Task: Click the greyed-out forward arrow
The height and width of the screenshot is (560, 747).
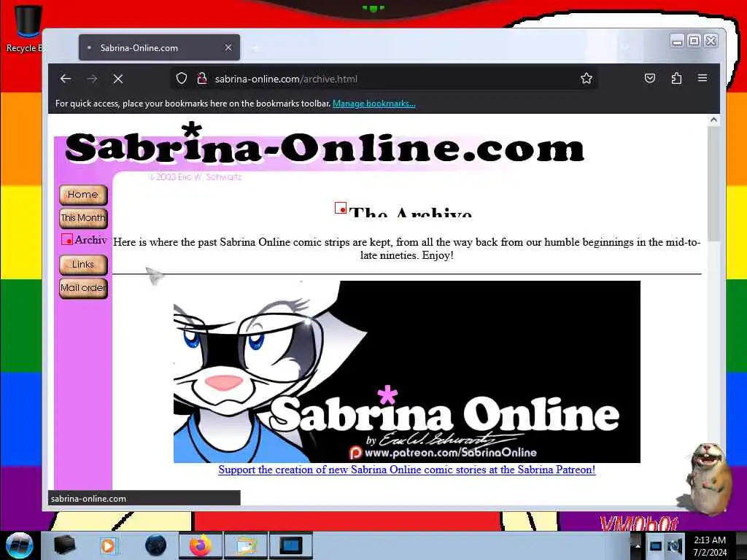Action: (x=92, y=79)
